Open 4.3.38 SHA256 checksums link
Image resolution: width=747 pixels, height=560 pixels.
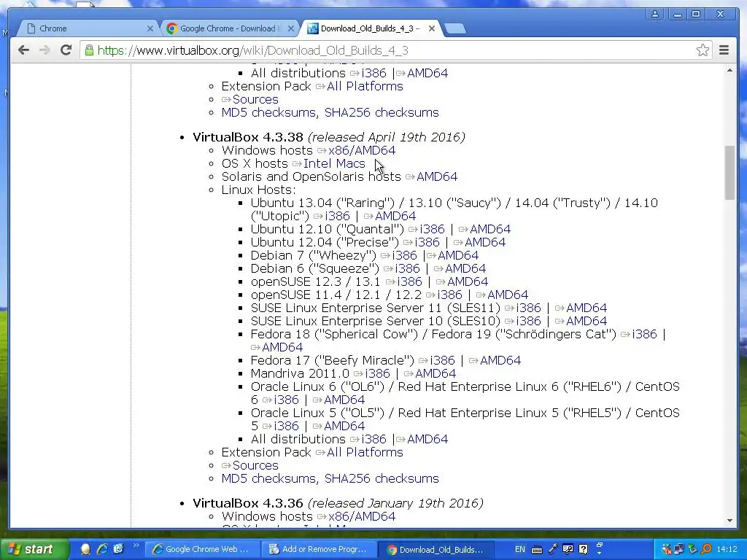(382, 478)
